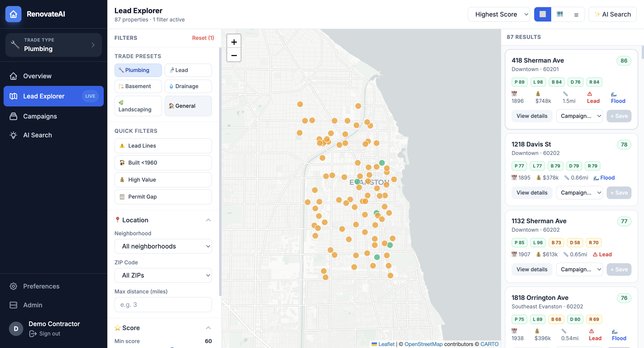This screenshot has width=644, height=348.
Task: Enable the Built <1960 quick filter
Action: tap(163, 163)
